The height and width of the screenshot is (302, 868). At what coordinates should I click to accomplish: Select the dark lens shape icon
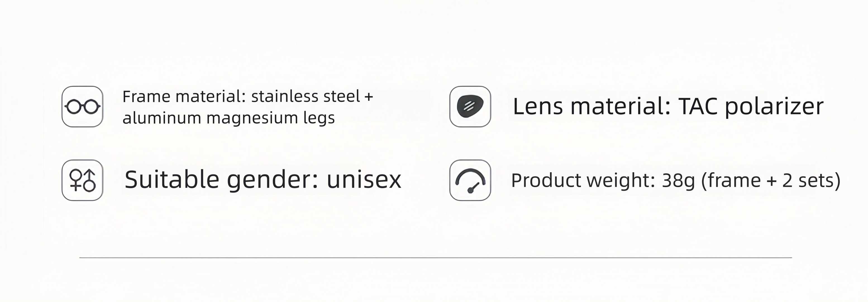470,107
